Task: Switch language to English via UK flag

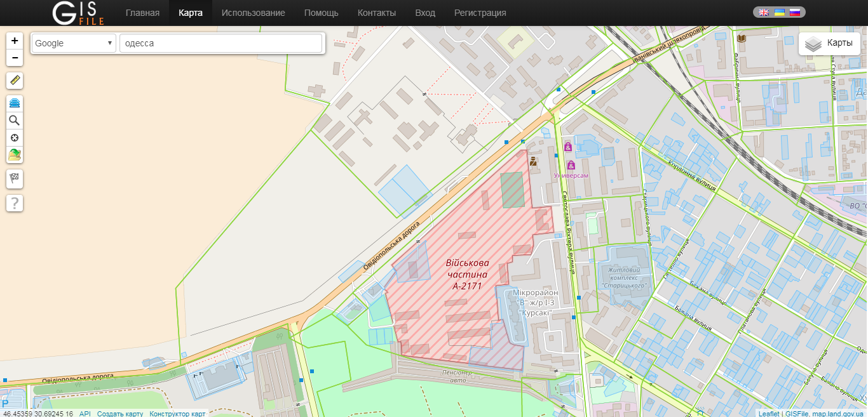Action: coord(764,12)
